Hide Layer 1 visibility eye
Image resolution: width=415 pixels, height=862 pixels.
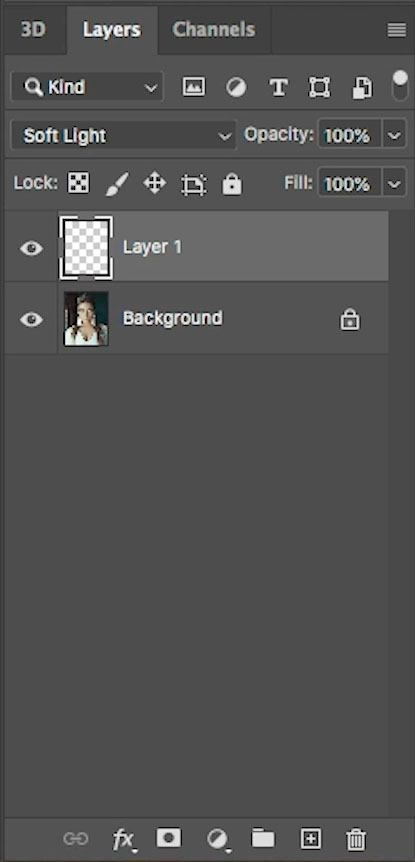[x=31, y=248]
